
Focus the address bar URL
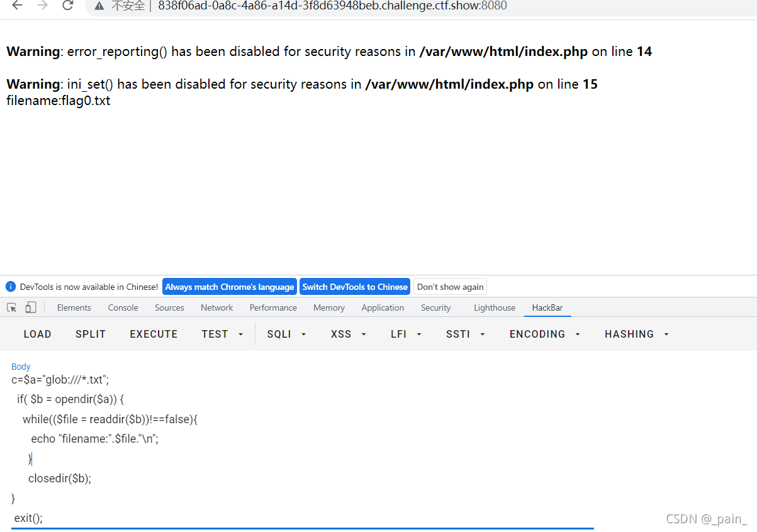click(332, 6)
